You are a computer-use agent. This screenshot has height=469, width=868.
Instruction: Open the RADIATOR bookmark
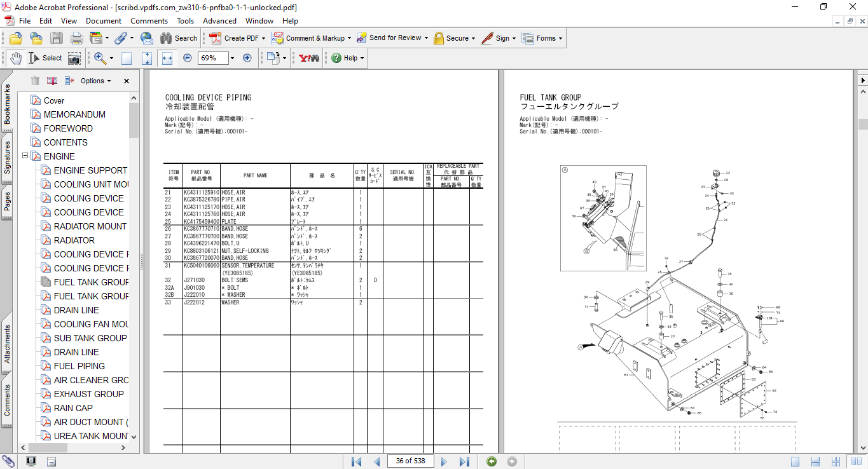point(74,240)
